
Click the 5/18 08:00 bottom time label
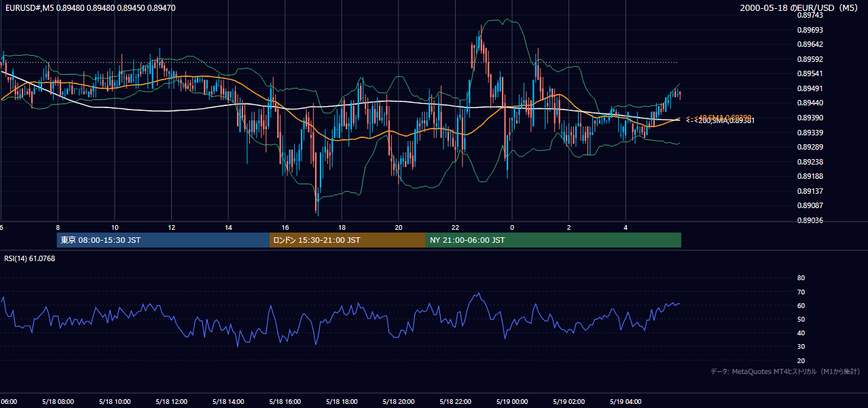tap(58, 402)
